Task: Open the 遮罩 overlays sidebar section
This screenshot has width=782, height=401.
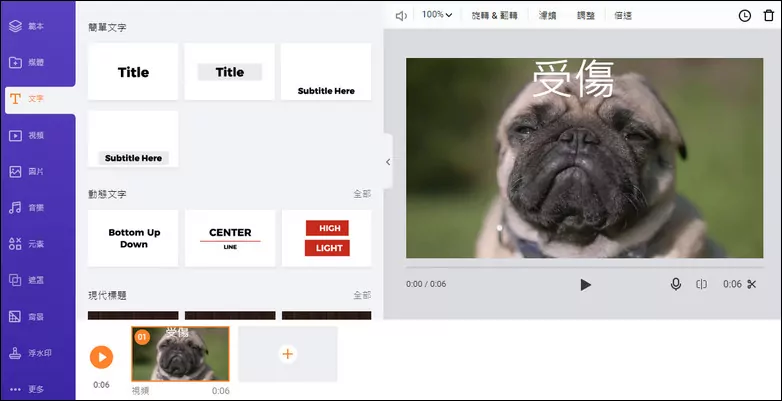Action: point(27,280)
